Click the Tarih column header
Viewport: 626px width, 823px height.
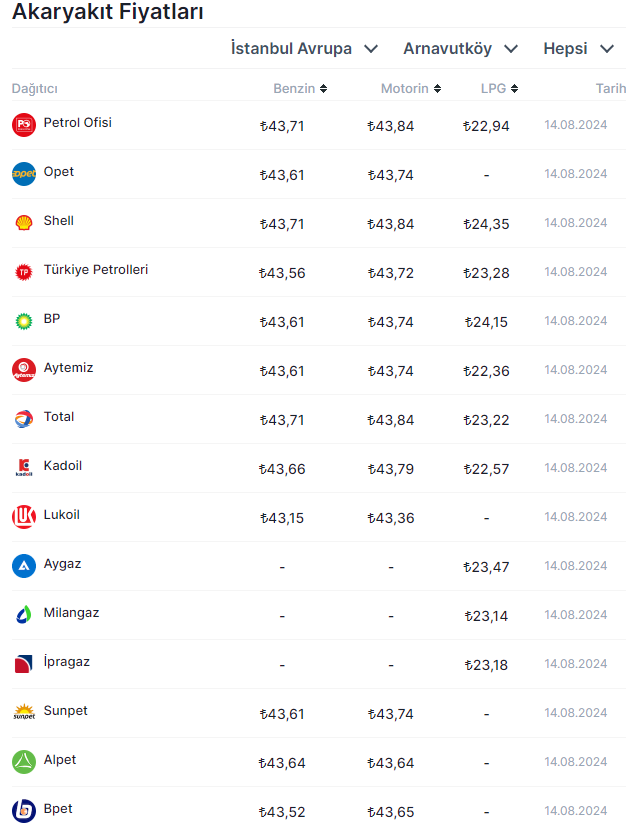pyautogui.click(x=610, y=89)
